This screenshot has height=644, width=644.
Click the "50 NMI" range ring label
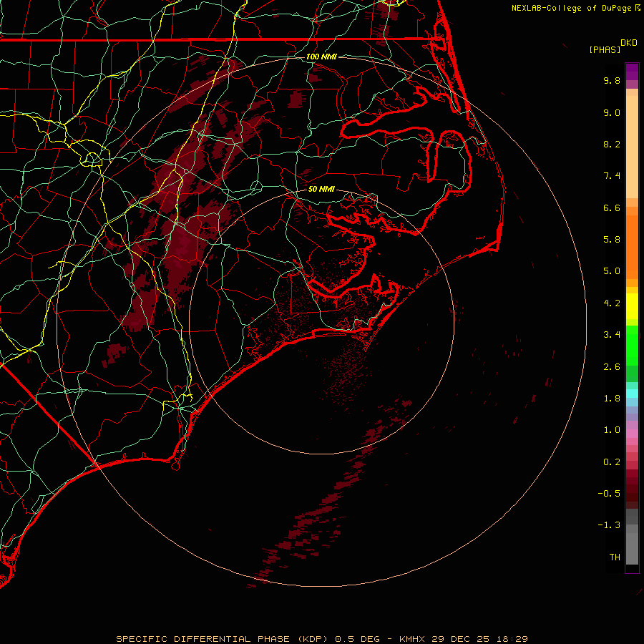tap(321, 189)
